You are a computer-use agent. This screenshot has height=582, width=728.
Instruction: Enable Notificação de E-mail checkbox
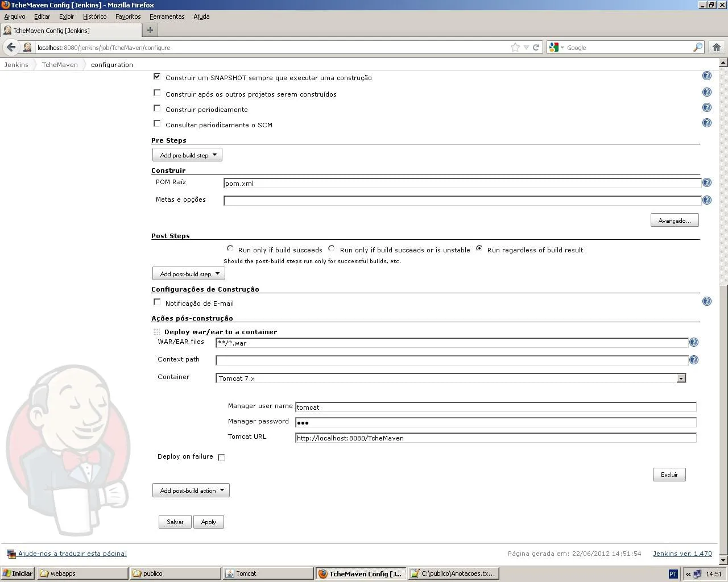(157, 302)
